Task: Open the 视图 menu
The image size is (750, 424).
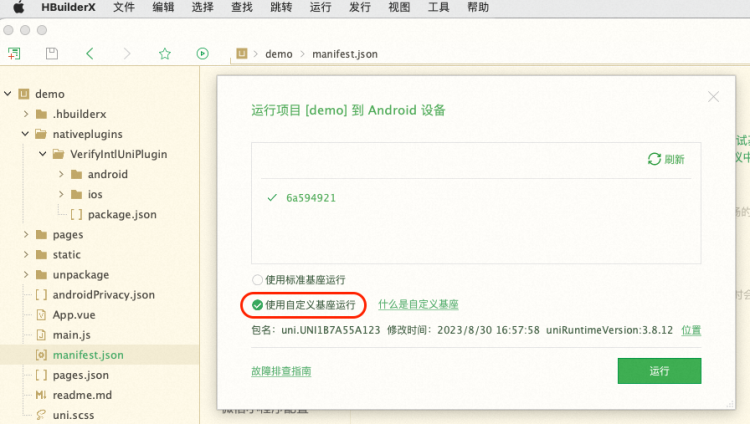Action: click(x=399, y=7)
